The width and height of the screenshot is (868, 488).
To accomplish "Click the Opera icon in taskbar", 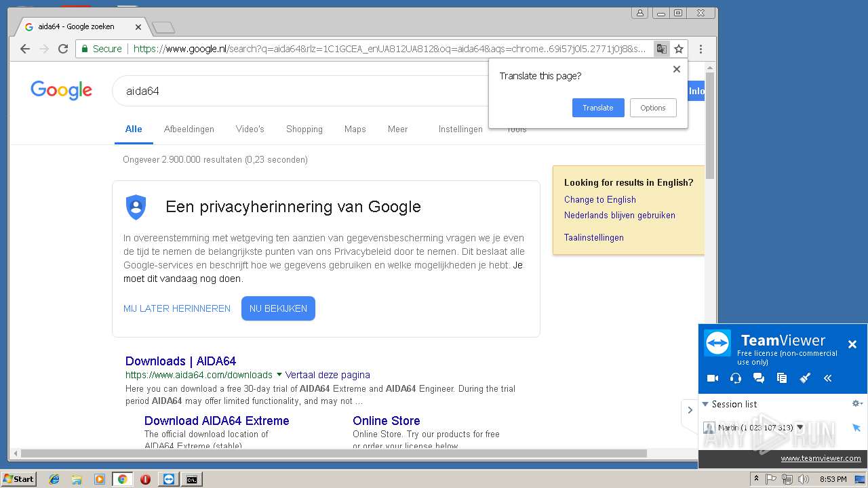I will pos(145,479).
